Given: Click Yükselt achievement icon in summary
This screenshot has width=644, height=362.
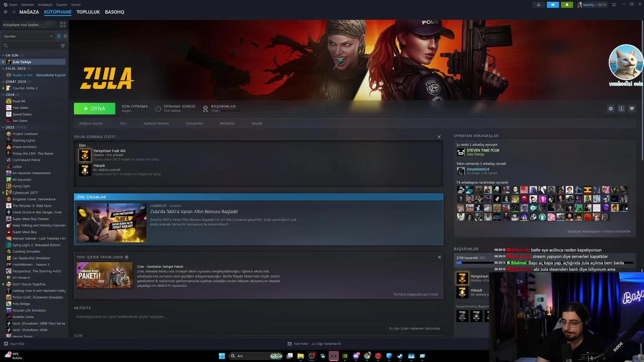Looking at the screenshot, I should [85, 170].
